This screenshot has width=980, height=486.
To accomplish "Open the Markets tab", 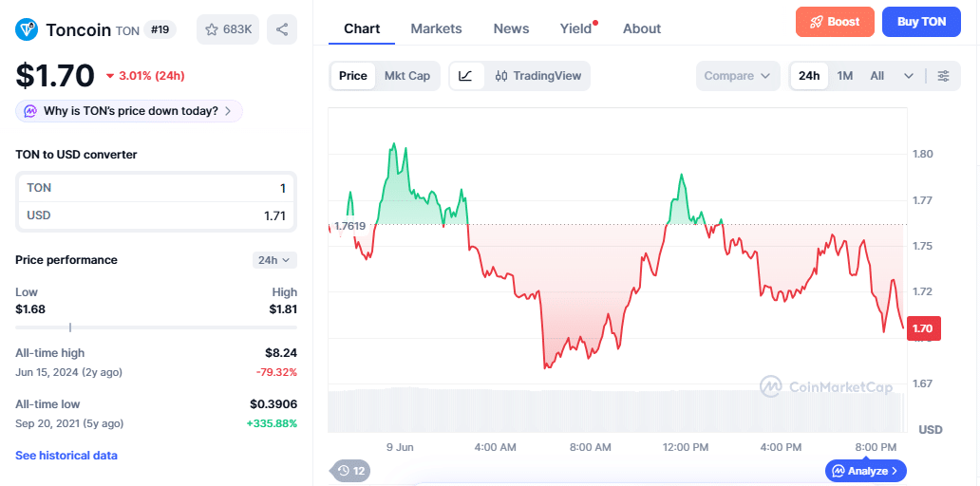I will point(436,28).
